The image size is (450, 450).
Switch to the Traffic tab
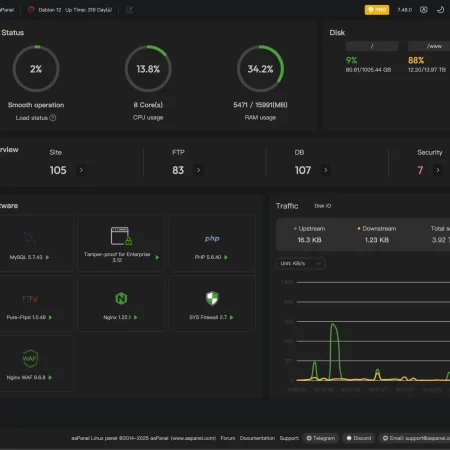point(287,206)
